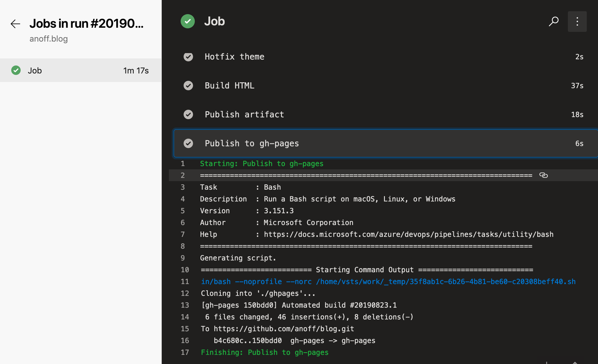Select log line number 1

click(x=183, y=163)
